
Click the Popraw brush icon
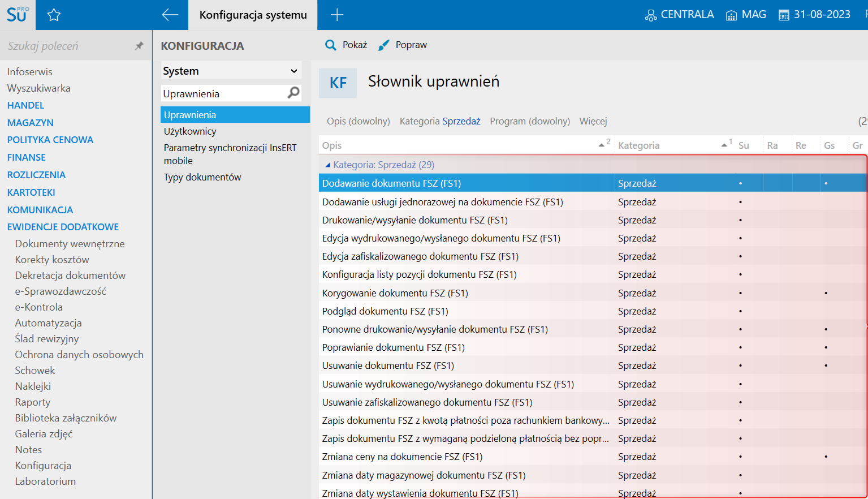pyautogui.click(x=384, y=45)
